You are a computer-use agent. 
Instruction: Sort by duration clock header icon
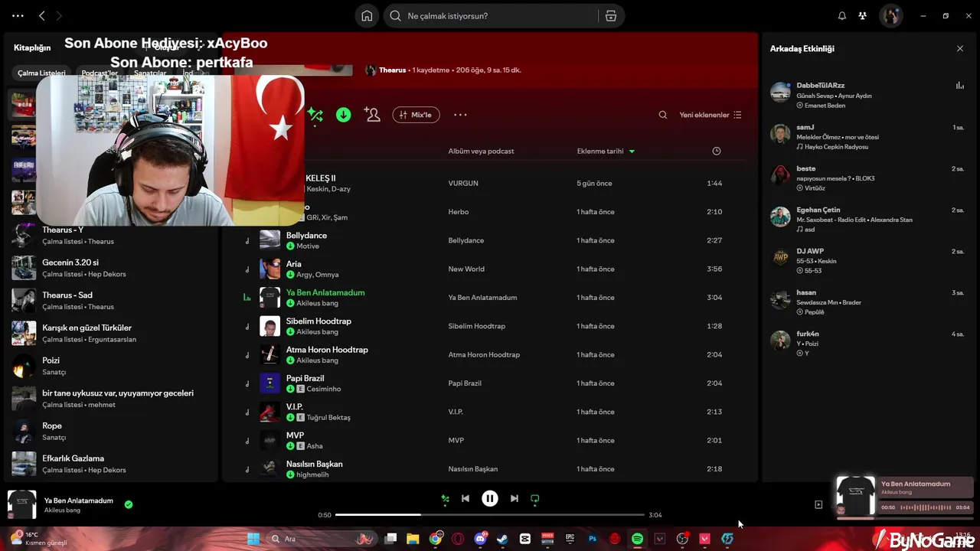click(717, 151)
